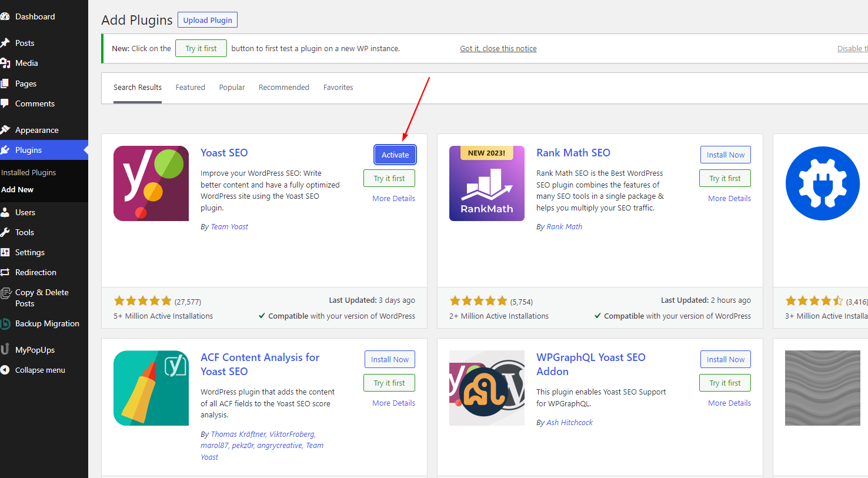Image resolution: width=868 pixels, height=478 pixels.
Task: Switch to the Favorites tab
Action: [338, 87]
